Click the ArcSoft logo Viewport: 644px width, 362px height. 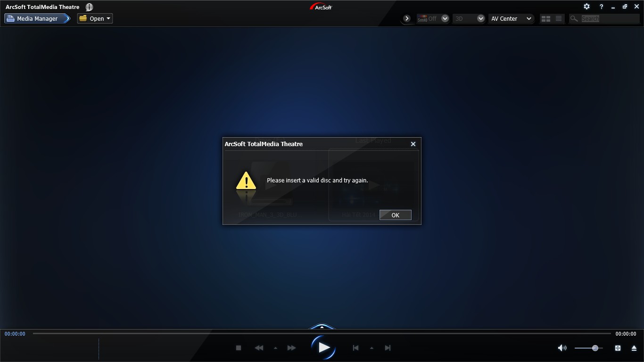pyautogui.click(x=321, y=7)
